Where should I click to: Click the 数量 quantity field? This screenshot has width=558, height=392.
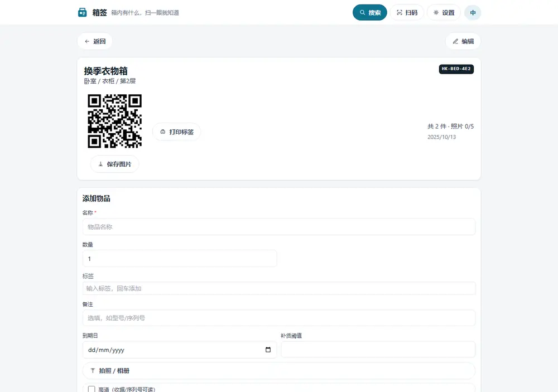coord(180,259)
